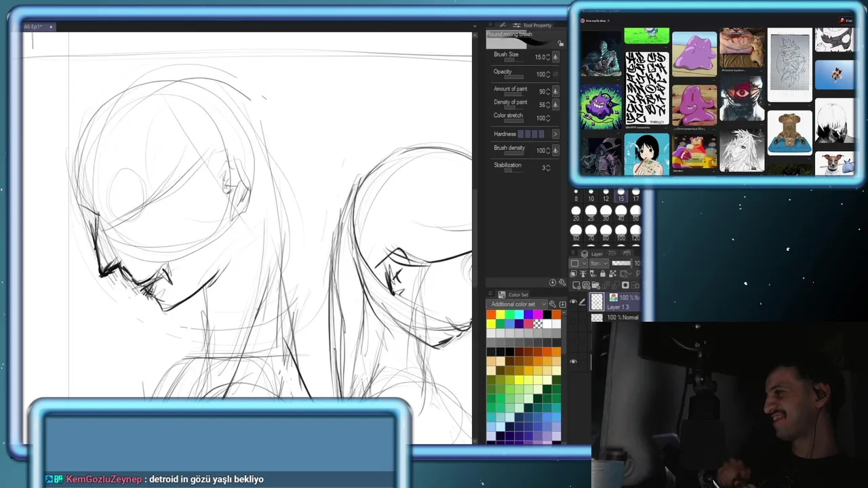Adjust the Stabilization value stepper

(548, 168)
